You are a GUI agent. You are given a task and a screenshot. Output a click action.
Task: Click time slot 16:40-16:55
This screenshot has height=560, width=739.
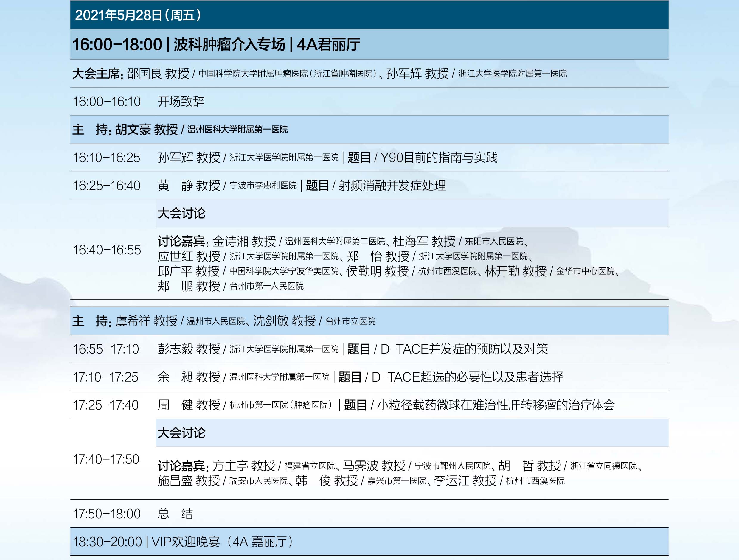pyautogui.click(x=107, y=250)
